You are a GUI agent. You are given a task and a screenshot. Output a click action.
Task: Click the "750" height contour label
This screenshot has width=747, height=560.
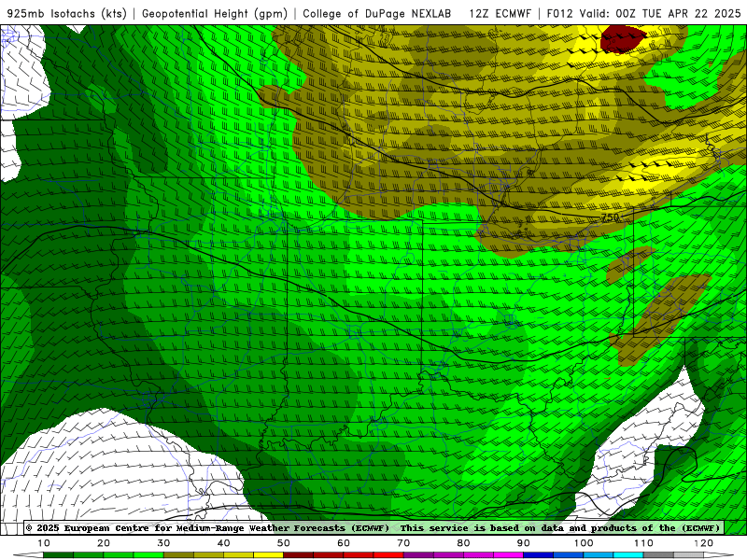pos(610,217)
